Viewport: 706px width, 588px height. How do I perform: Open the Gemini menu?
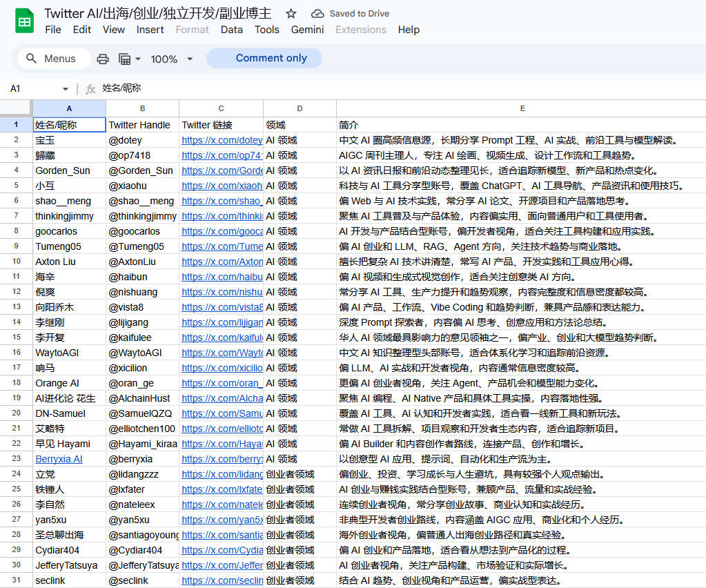point(307,30)
